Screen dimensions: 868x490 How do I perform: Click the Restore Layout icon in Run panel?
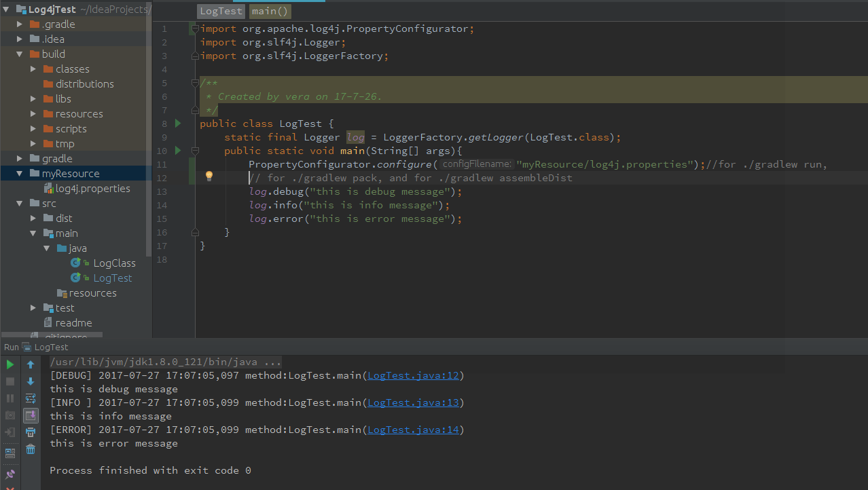tap(10, 453)
